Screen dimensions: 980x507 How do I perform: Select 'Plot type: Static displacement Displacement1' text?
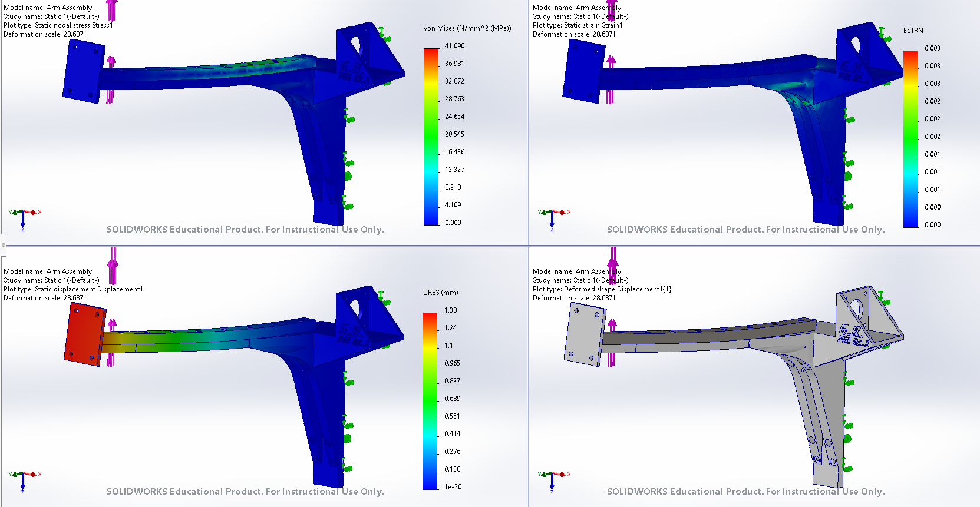pyautogui.click(x=73, y=289)
